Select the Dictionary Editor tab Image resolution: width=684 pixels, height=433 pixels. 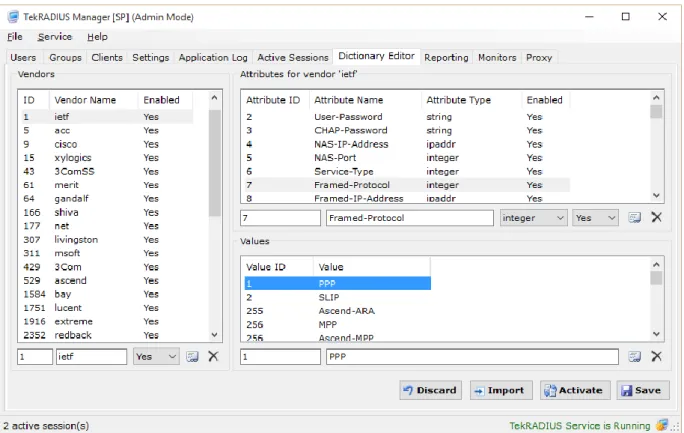click(x=376, y=56)
